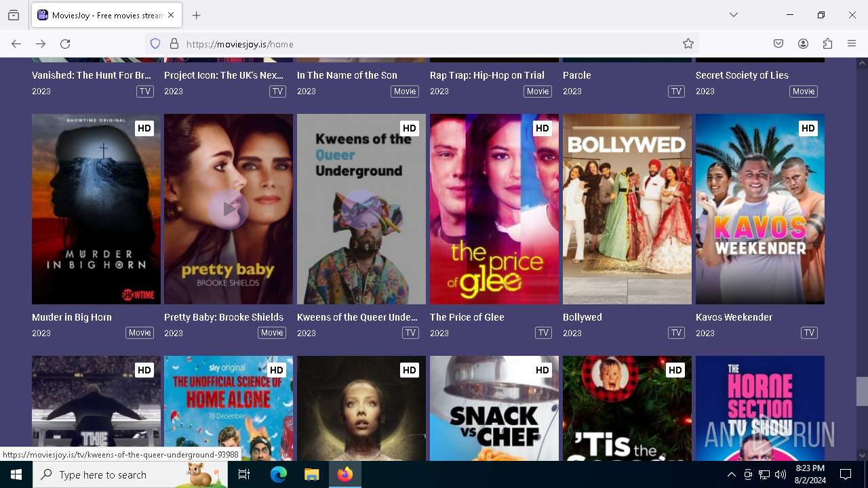Open the Bollywed poster

627,209
